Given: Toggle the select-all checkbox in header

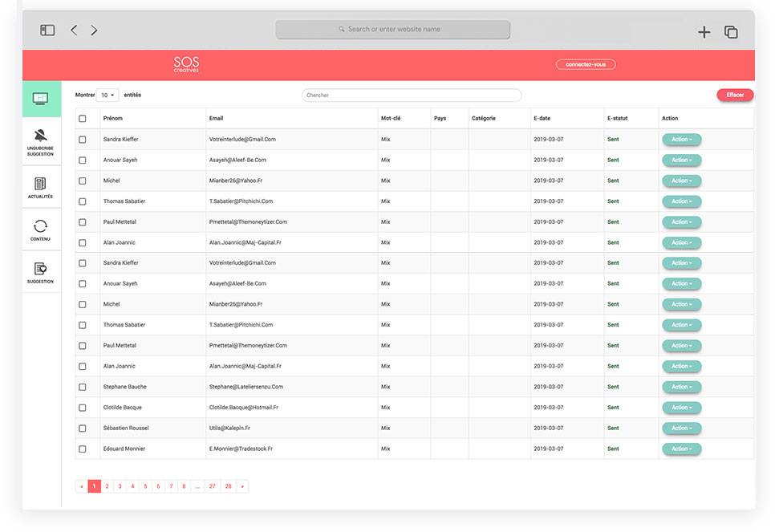Looking at the screenshot, I should [83, 119].
